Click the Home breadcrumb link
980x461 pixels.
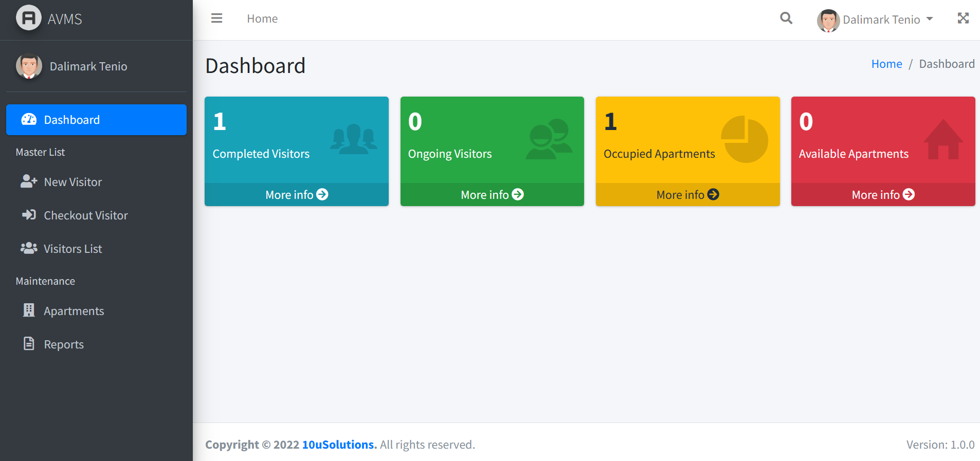(886, 64)
